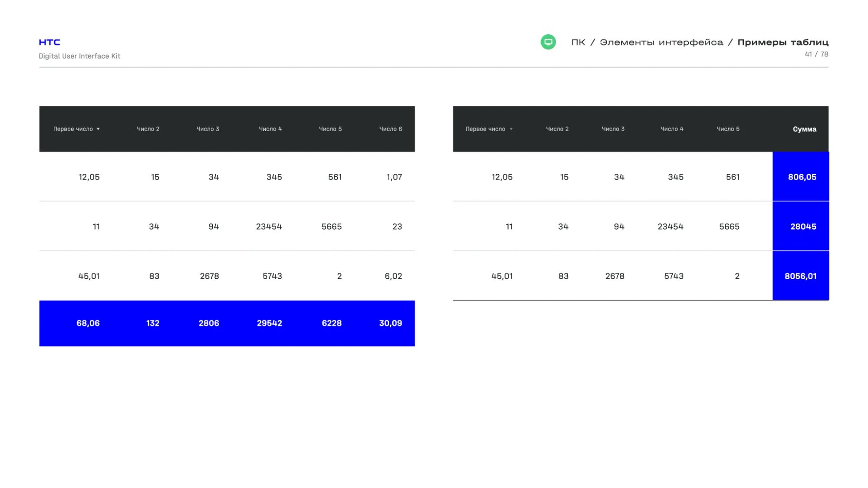Image resolution: width=868 pixels, height=488 pixels.
Task: Click Число 2 header in left table
Action: click(148, 129)
